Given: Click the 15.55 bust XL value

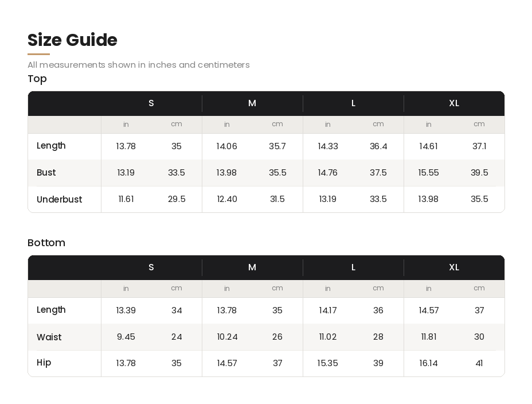Looking at the screenshot, I should click(x=428, y=173).
